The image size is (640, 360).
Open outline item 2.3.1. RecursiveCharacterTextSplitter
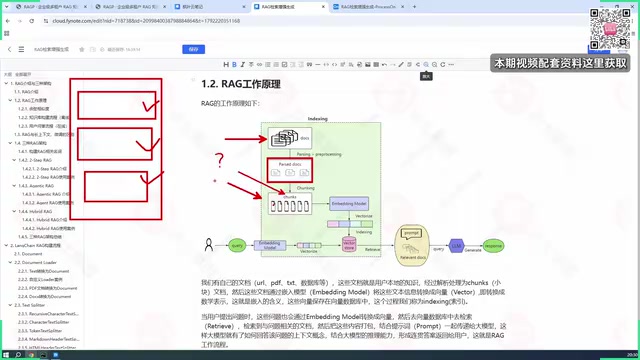[x=48, y=314]
